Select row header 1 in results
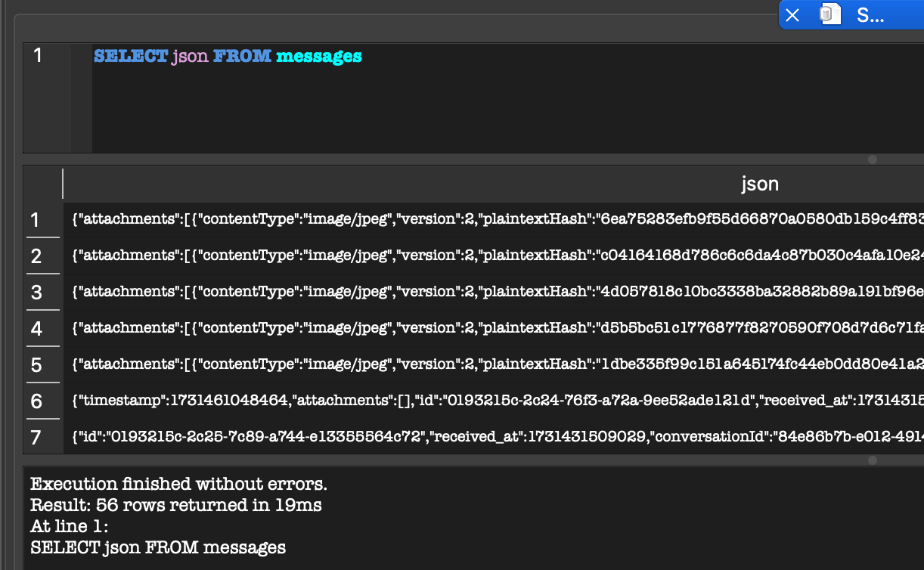924x570 pixels. click(x=35, y=220)
